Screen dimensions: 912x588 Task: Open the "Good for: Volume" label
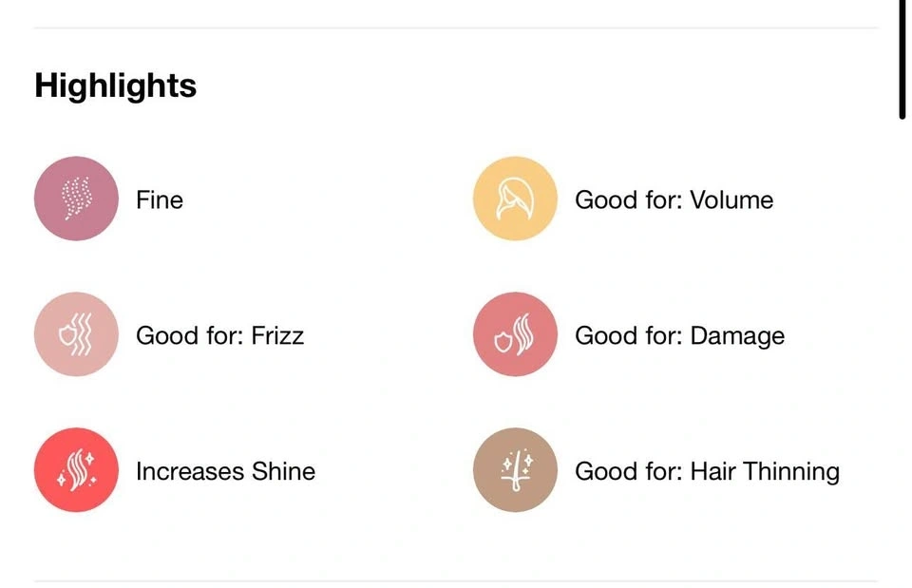pos(674,200)
